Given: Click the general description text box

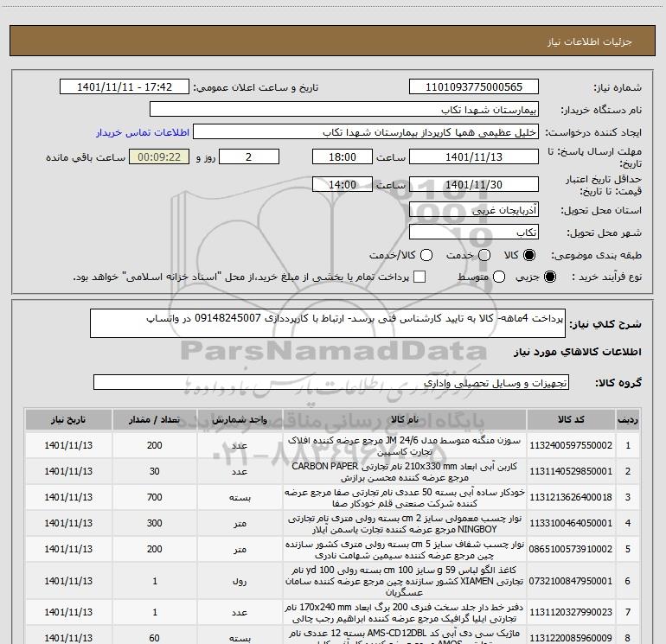Looking at the screenshot, I should 328,323.
